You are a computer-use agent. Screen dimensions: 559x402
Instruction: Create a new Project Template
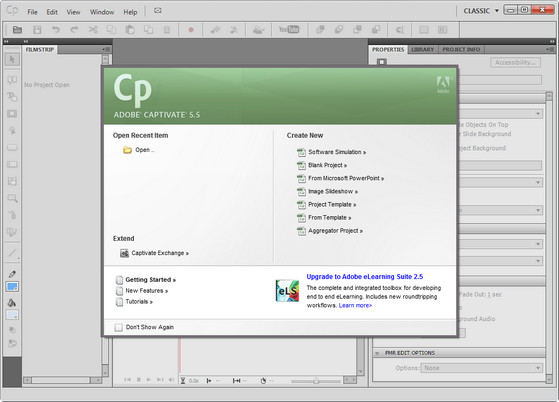pyautogui.click(x=332, y=205)
